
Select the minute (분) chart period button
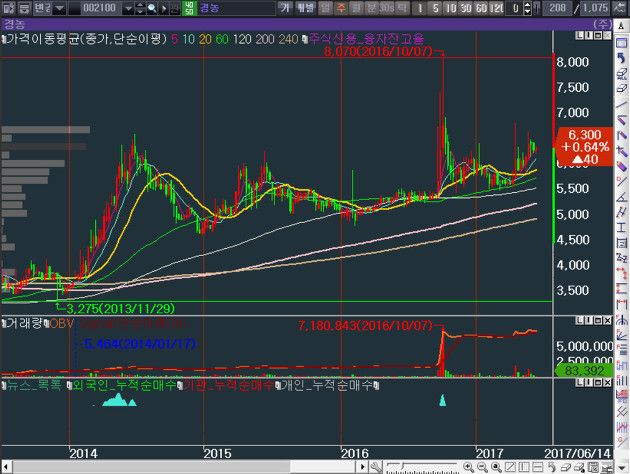point(371,8)
